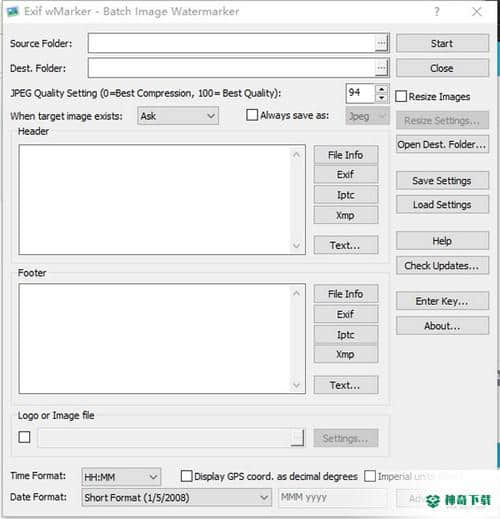Open the When target image exists dropdown
Viewport: 500px width, 519px height.
[178, 116]
